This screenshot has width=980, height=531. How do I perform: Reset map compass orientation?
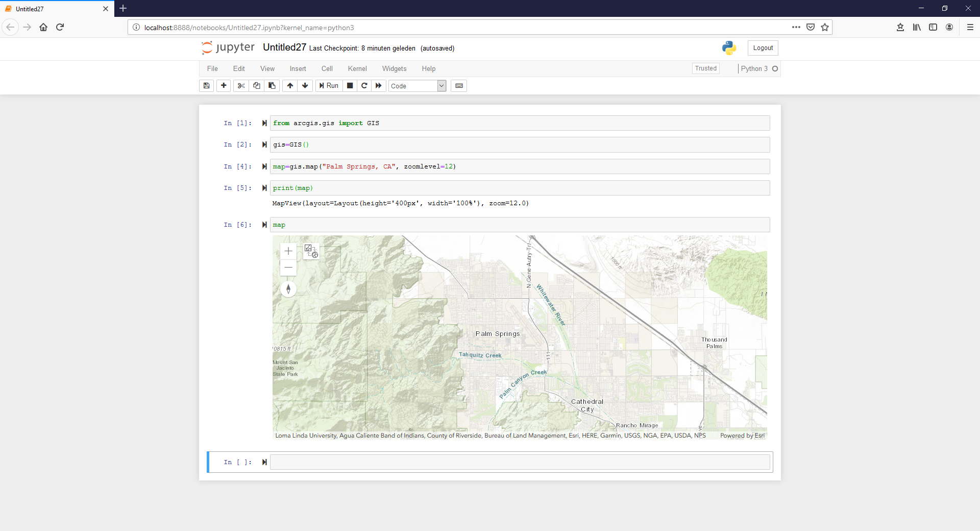[288, 289]
